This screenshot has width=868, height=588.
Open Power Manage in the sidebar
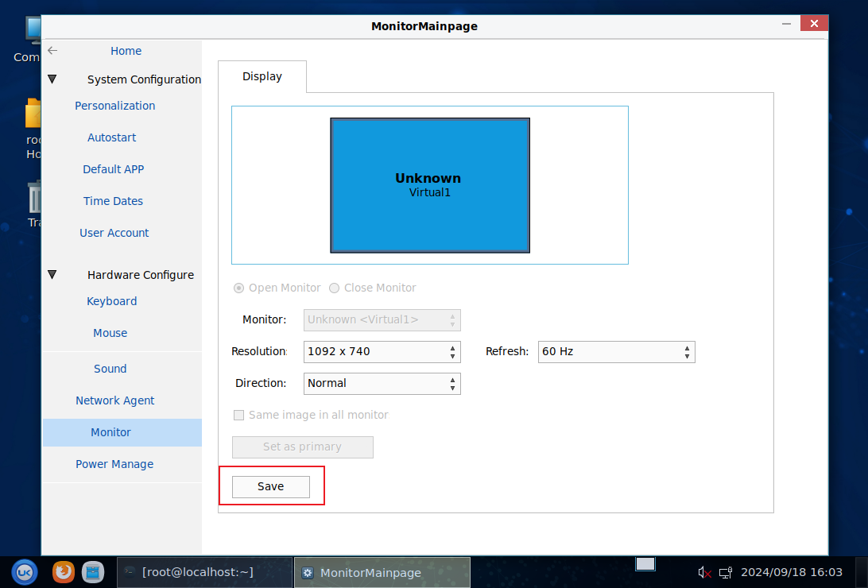[114, 464]
